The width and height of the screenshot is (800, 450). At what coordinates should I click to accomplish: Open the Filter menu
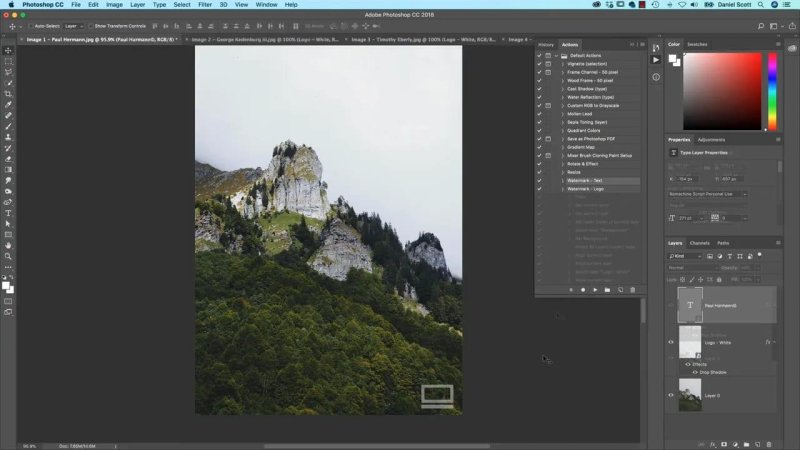coord(205,5)
